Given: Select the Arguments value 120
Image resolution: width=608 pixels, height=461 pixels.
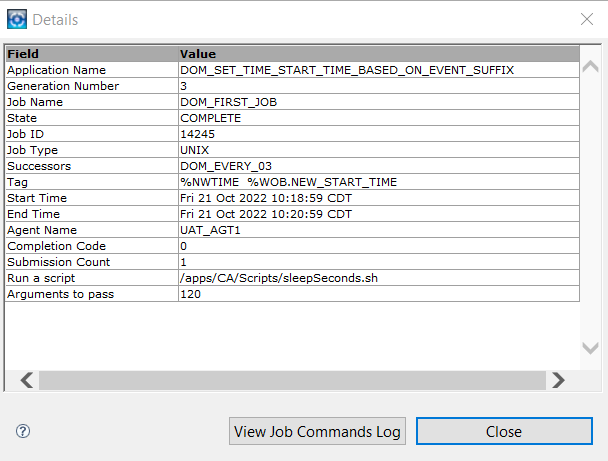Looking at the screenshot, I should [x=379, y=294].
